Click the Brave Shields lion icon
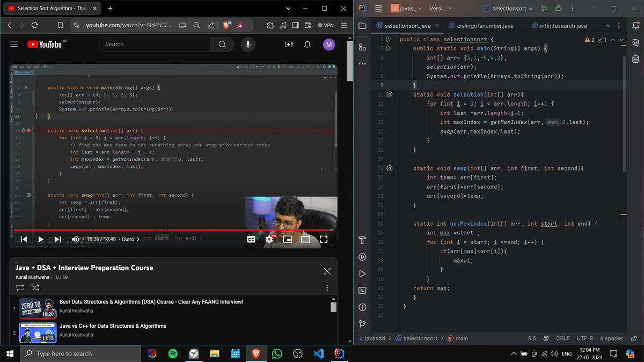This screenshot has width=644, height=362. tap(225, 25)
